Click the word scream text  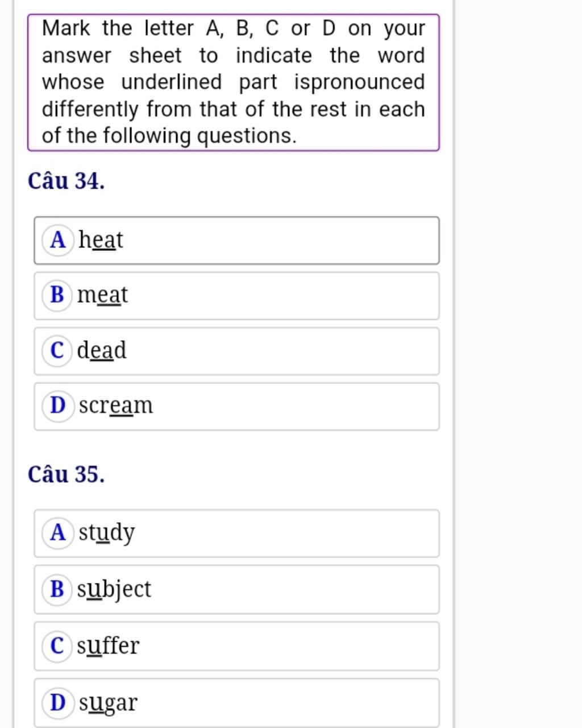tap(116, 406)
